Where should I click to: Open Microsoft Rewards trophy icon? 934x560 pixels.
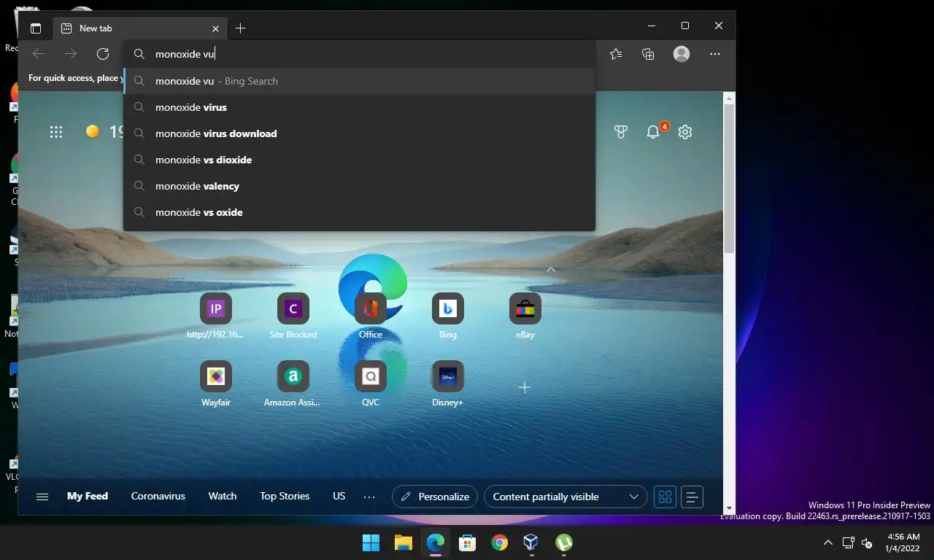pos(621,132)
